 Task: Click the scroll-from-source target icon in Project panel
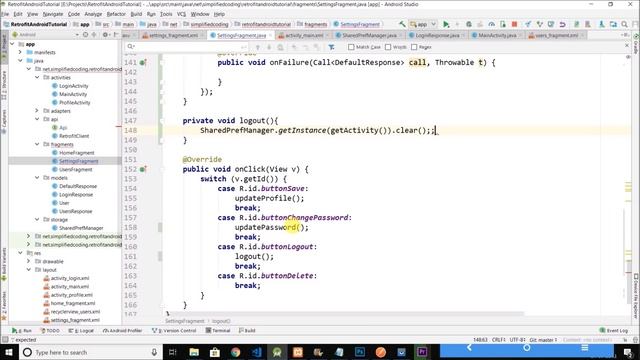[x=86, y=35]
